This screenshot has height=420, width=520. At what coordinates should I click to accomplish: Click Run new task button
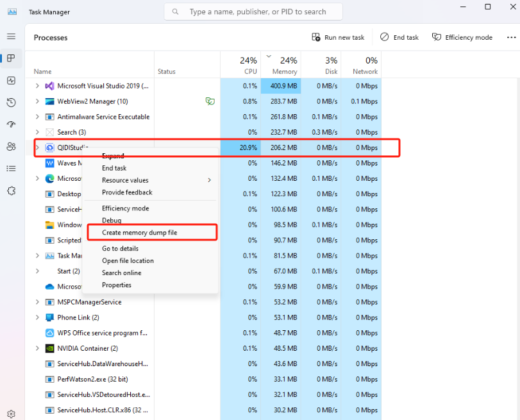(x=338, y=37)
